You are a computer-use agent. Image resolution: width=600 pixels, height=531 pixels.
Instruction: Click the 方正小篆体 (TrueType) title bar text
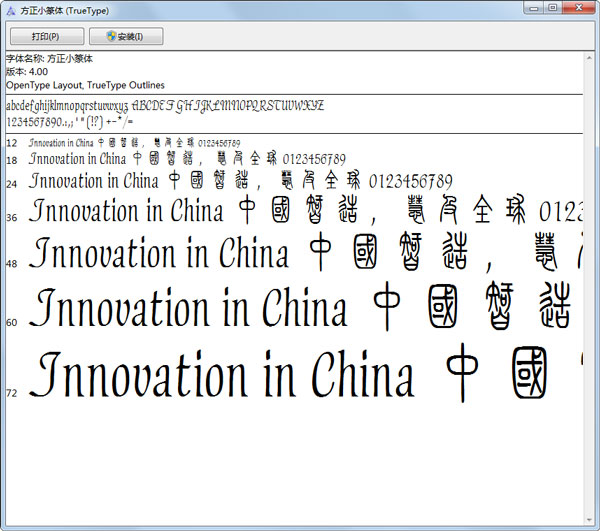coord(64,9)
